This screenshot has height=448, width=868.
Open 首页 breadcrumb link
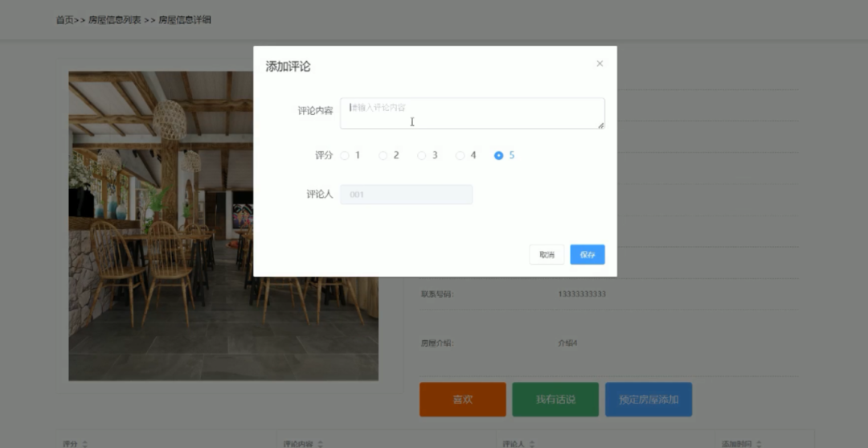(x=64, y=20)
